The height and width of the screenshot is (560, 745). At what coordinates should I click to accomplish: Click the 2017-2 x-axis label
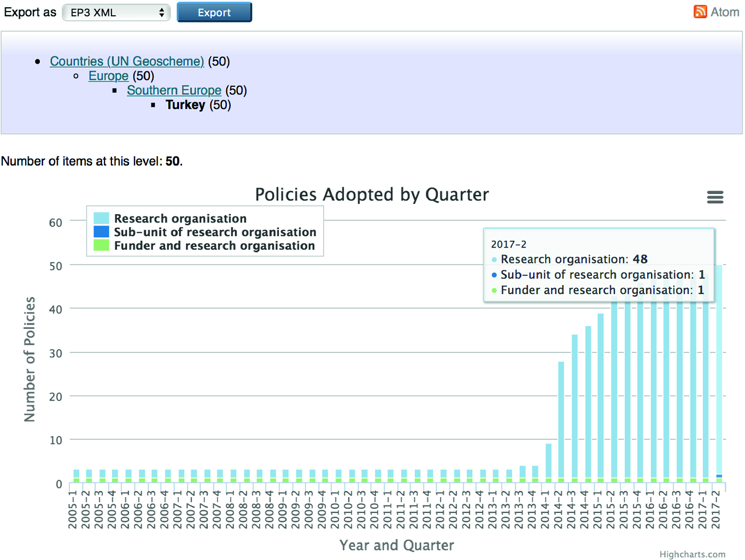tap(716, 509)
